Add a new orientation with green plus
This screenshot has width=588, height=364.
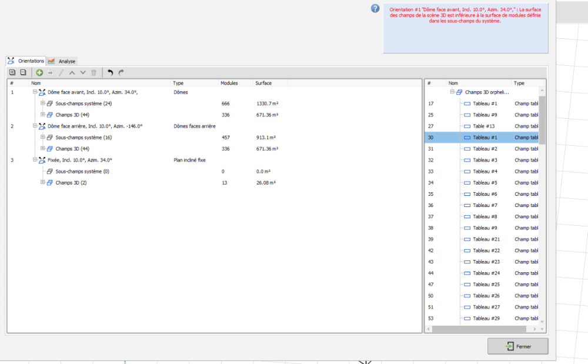(x=39, y=72)
